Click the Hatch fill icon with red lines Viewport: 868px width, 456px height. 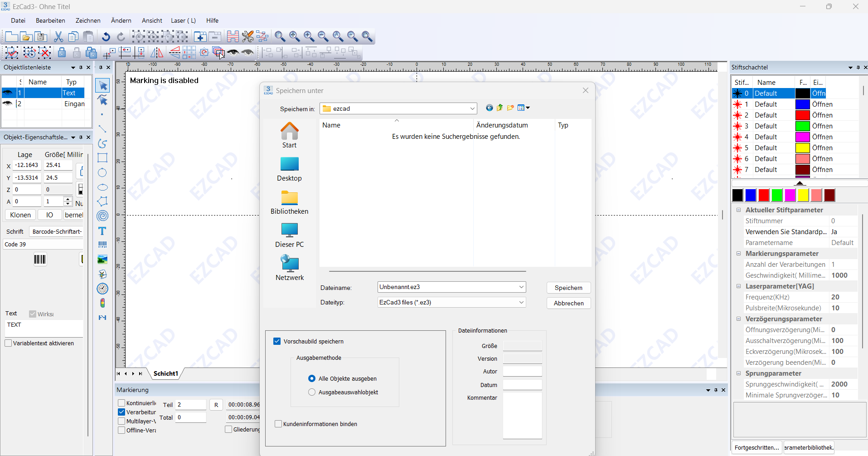click(233, 37)
